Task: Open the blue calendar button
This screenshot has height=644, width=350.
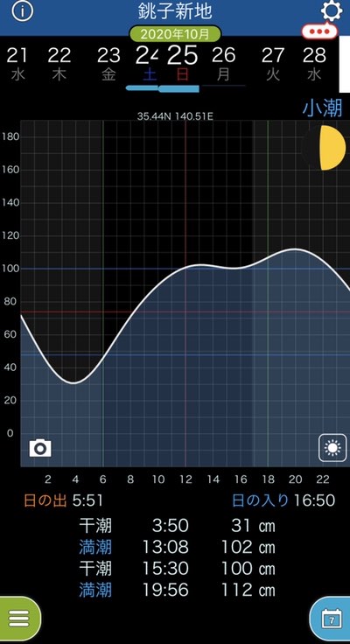Action: (331, 619)
